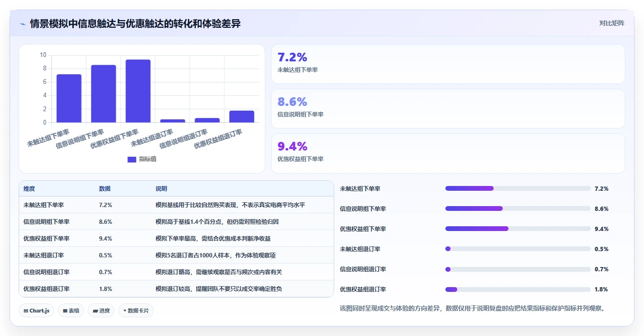Click the 指标值 legend label

147,159
